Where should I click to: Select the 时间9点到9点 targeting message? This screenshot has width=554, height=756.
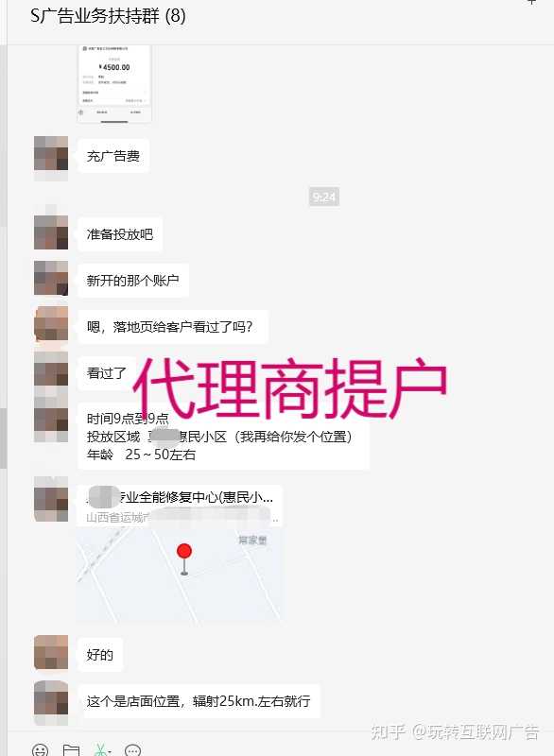tap(223, 437)
